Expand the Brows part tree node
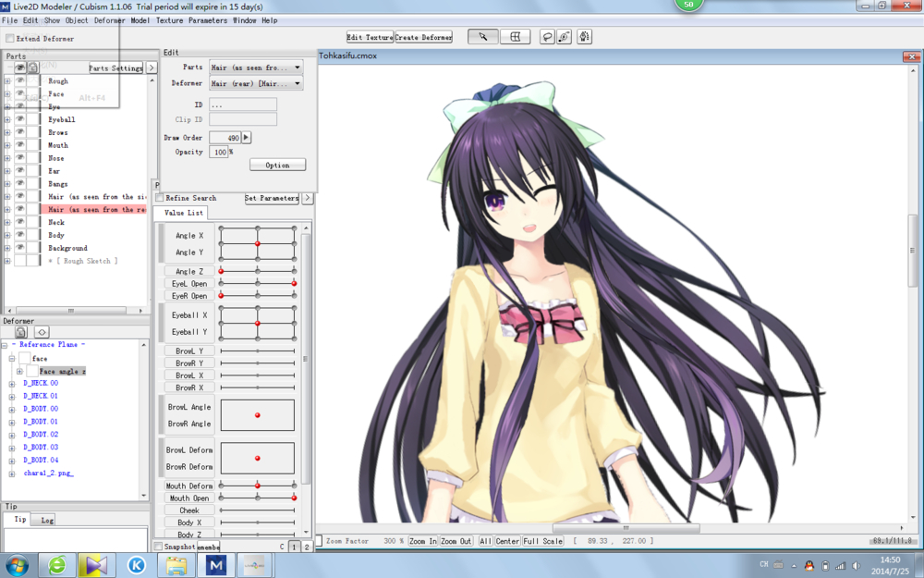This screenshot has width=924, height=578. coord(7,132)
